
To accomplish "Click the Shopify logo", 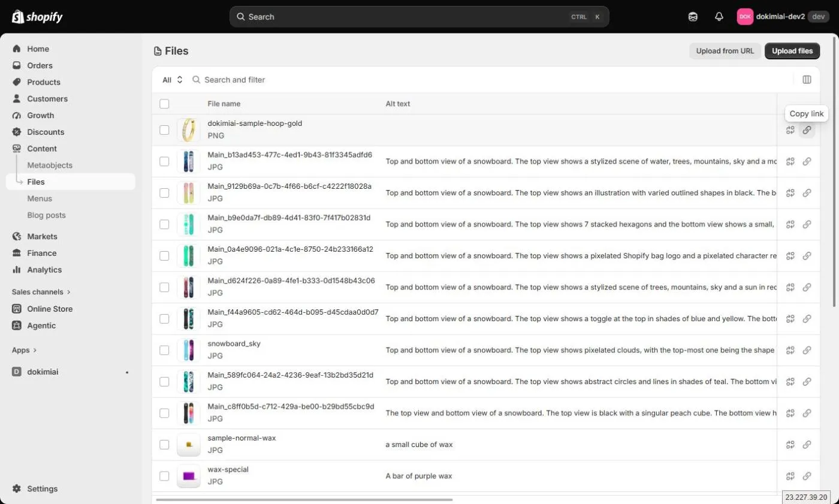I will 37,17.
